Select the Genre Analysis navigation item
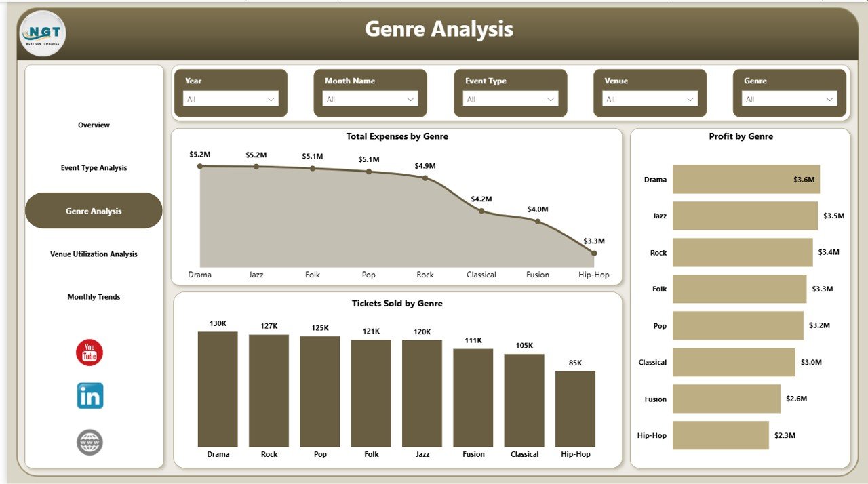This screenshot has height=484, width=868. 94,210
